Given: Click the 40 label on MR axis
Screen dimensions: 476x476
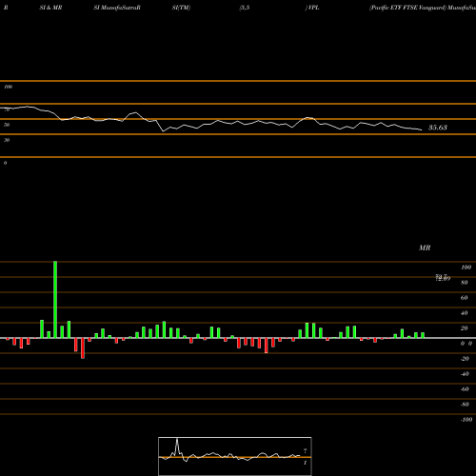Looking at the screenshot, I should point(464,313).
